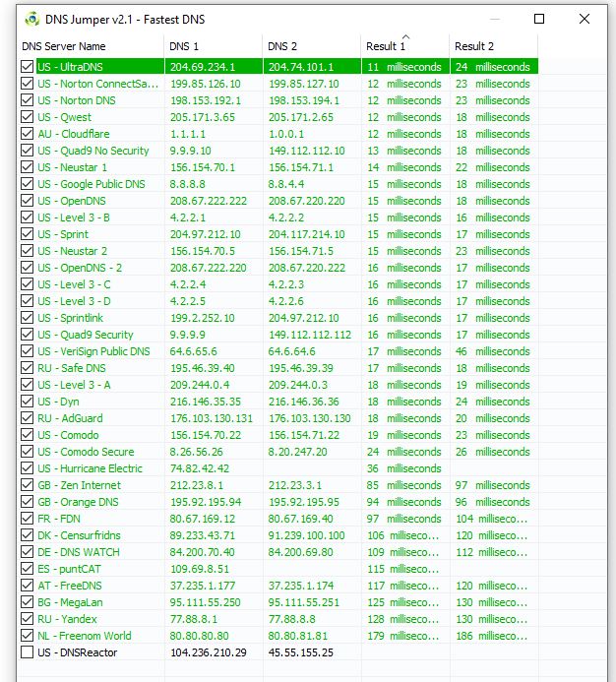Uncheck the US - Hurricane Electric checkbox
The image size is (616, 682).
coord(27,468)
